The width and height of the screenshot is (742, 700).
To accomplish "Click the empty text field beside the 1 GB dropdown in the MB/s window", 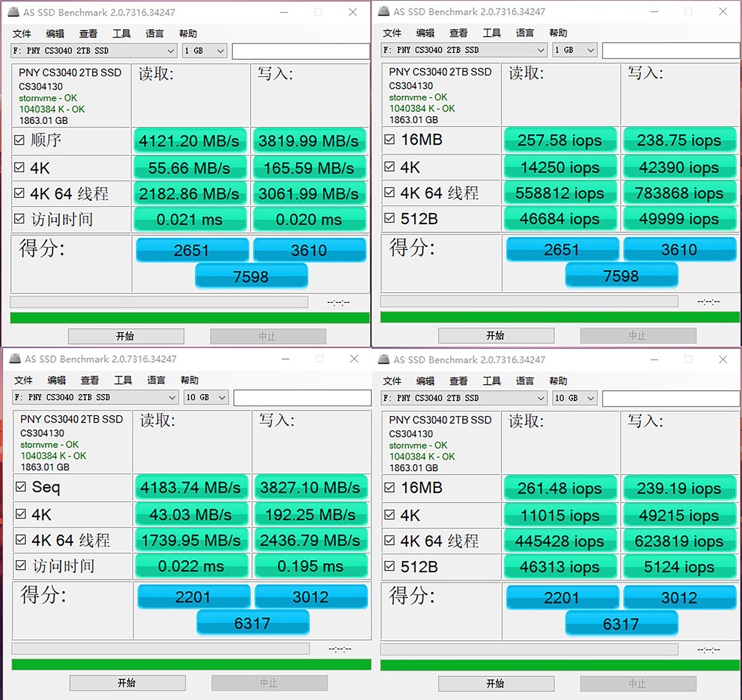I will click(x=301, y=51).
